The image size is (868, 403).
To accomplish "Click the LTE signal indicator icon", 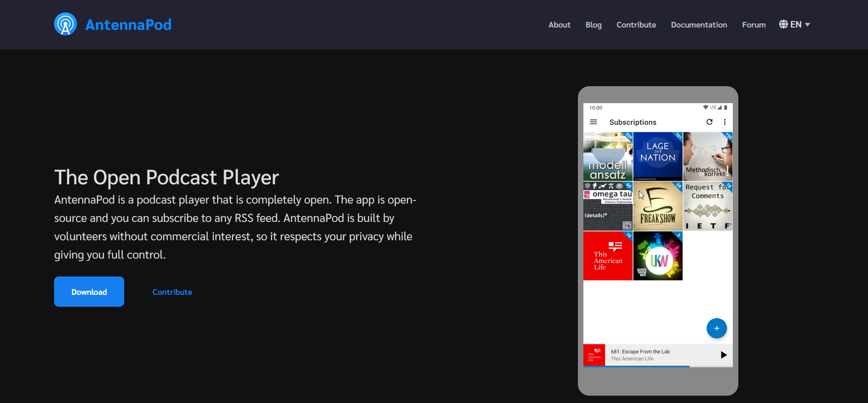I will coord(716,108).
